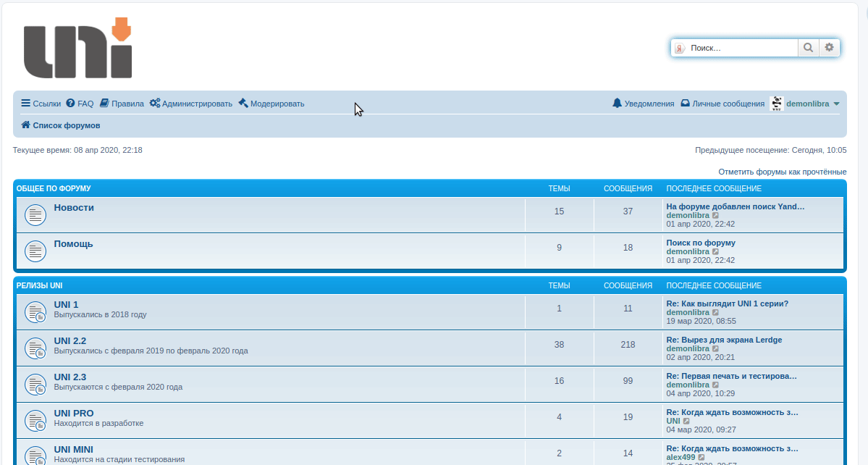This screenshot has height=465, width=868.
Task: Click the book icon beside Правила
Action: (104, 103)
